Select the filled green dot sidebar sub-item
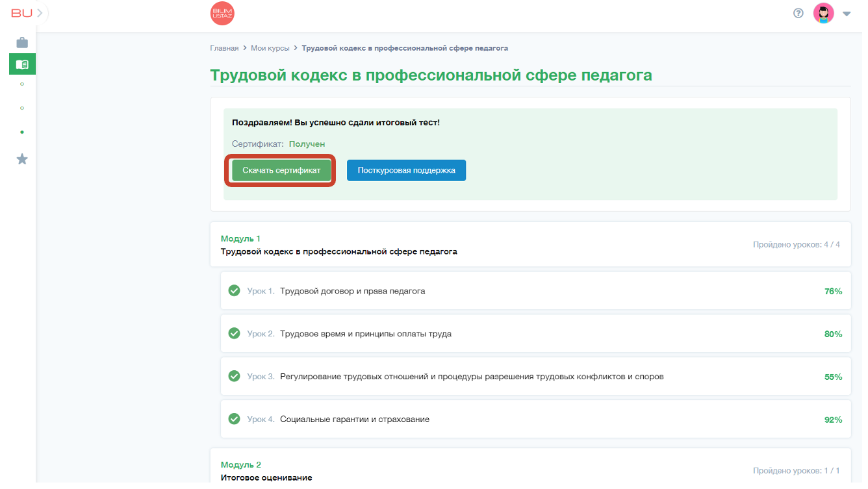This screenshot has height=489, width=868. tap(22, 132)
